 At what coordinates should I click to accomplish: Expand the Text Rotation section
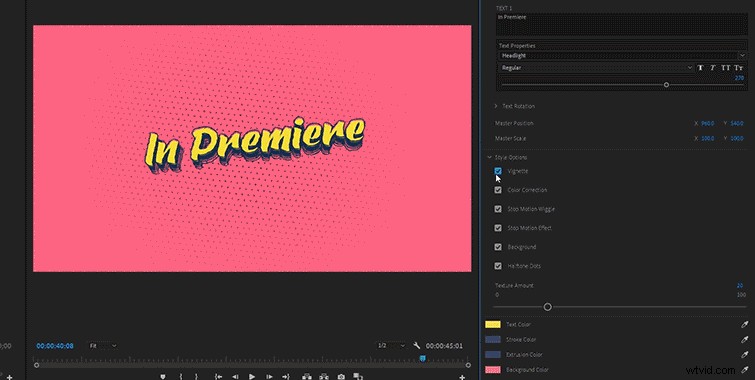click(x=495, y=106)
